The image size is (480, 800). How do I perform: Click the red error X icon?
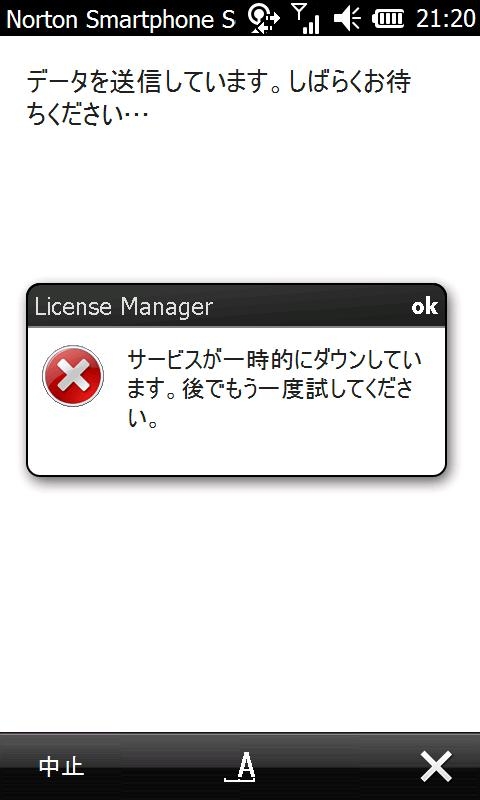point(73,376)
